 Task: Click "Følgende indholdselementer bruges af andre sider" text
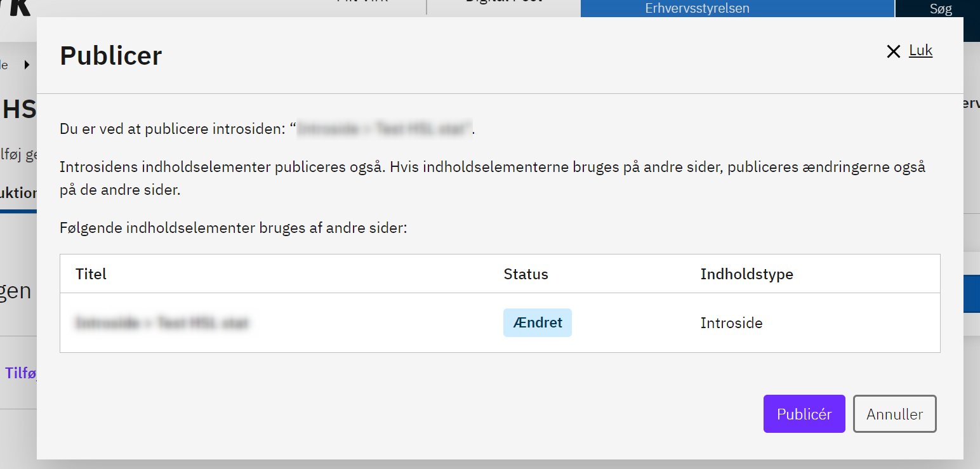click(x=233, y=228)
